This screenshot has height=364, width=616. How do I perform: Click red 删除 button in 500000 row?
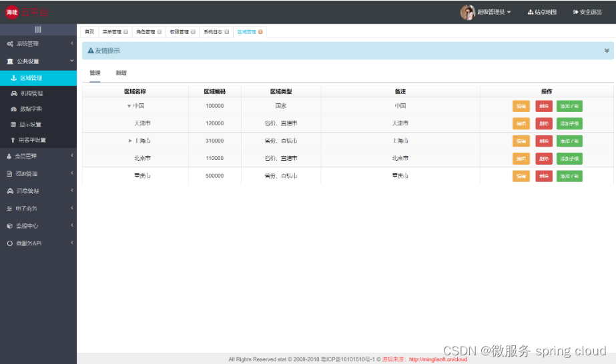(x=544, y=176)
